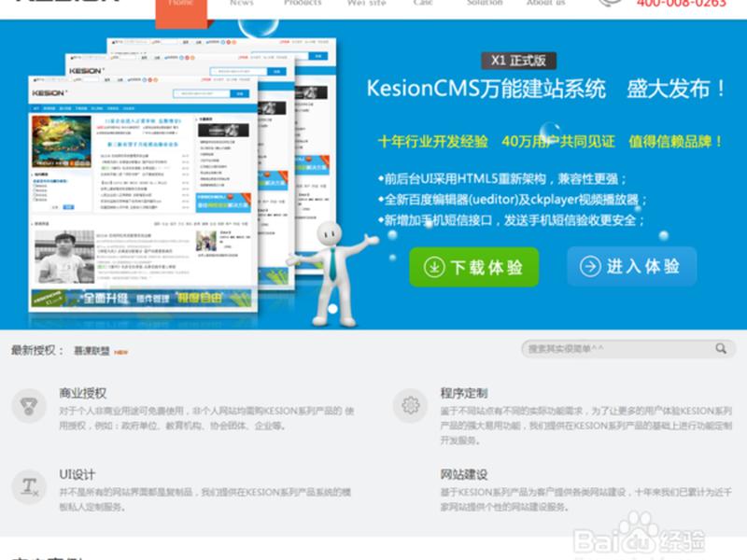Click the white slider dot on banner
Viewport: 747px width, 560px height.
click(x=333, y=309)
